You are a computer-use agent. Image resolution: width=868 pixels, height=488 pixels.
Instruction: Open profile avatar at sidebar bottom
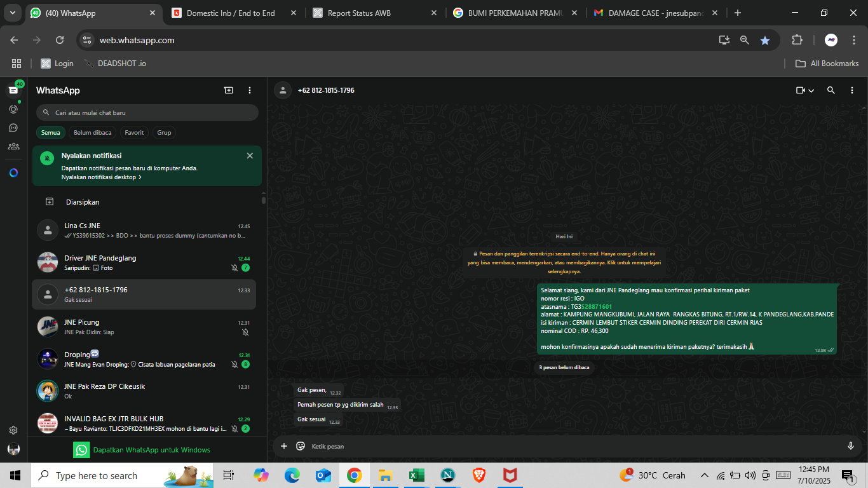point(13,449)
